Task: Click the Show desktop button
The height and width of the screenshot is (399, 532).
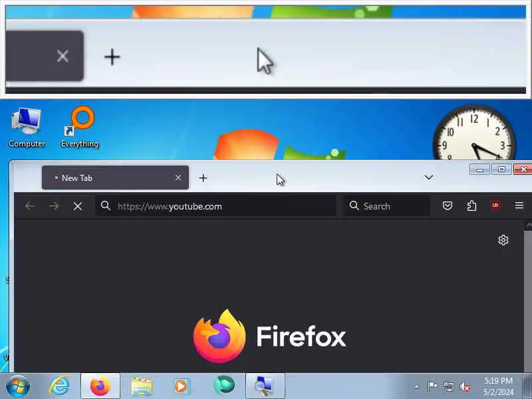Action: [528, 386]
